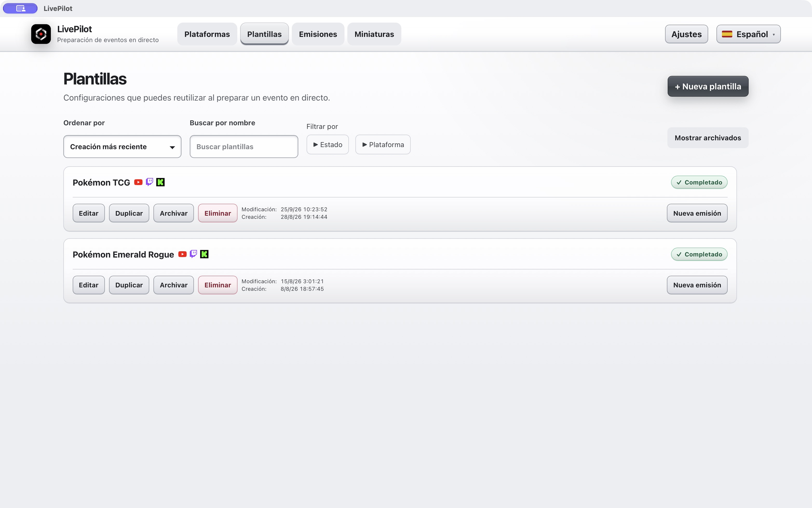Eliminar the Pokémon Emerald Rogue template

217,285
